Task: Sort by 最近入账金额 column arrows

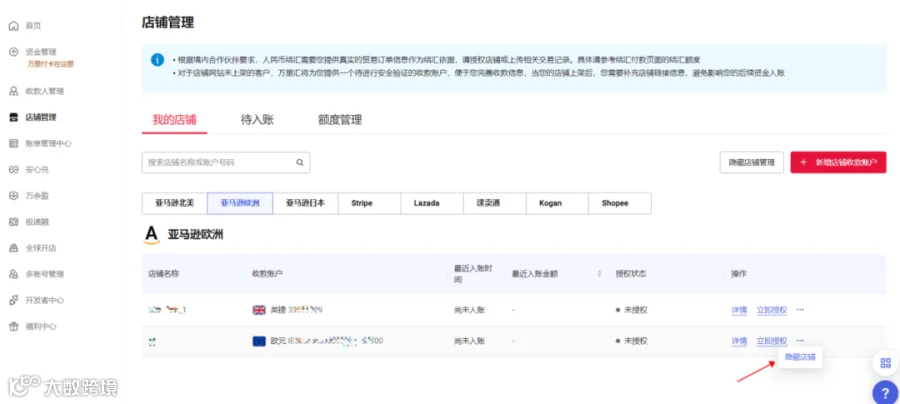Action: 599,274
